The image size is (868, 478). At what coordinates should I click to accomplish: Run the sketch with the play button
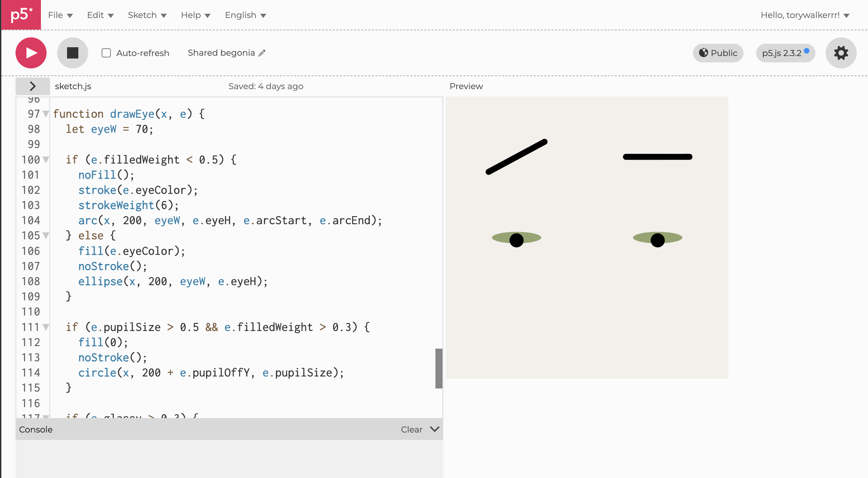click(31, 53)
